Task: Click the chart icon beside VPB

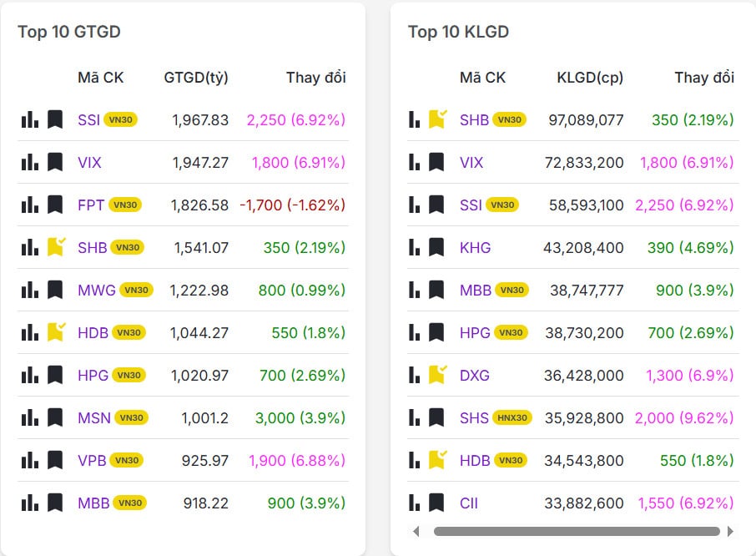Action: tap(28, 460)
